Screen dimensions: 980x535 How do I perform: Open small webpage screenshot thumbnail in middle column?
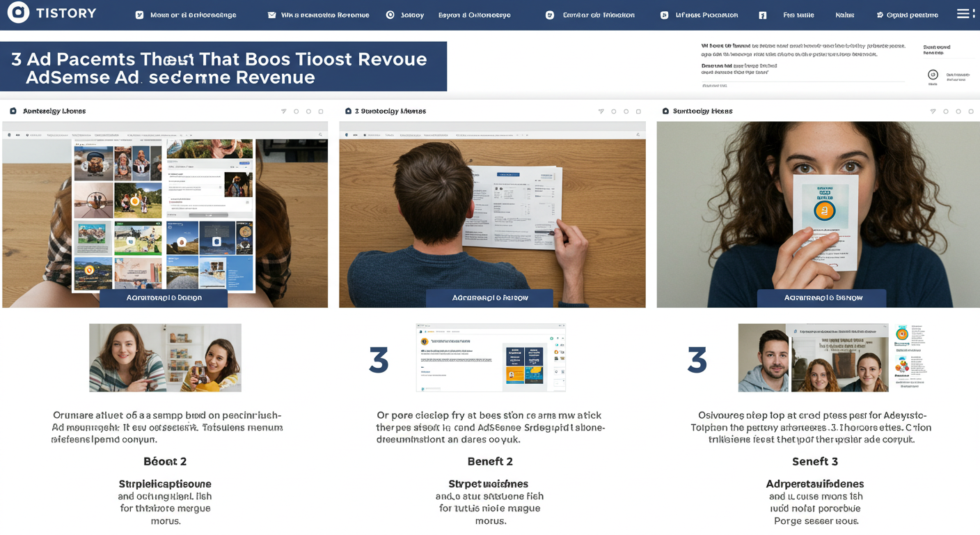[491, 357]
